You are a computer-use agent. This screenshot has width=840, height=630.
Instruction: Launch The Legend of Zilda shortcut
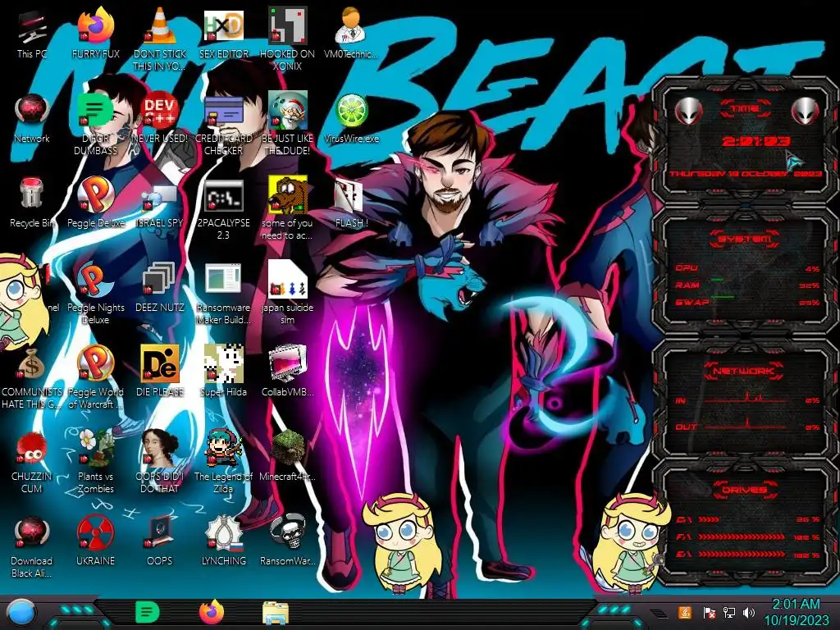[223, 461]
